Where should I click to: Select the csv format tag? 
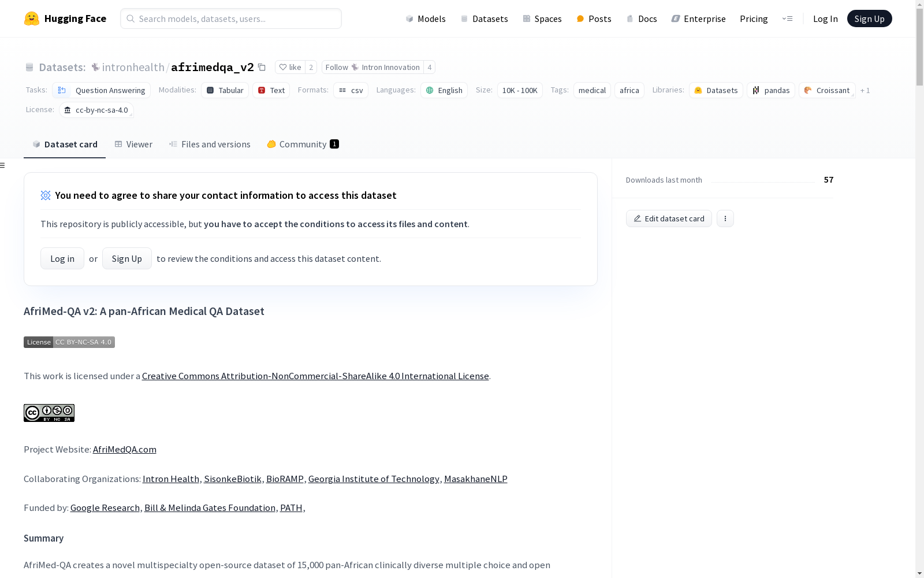click(351, 90)
